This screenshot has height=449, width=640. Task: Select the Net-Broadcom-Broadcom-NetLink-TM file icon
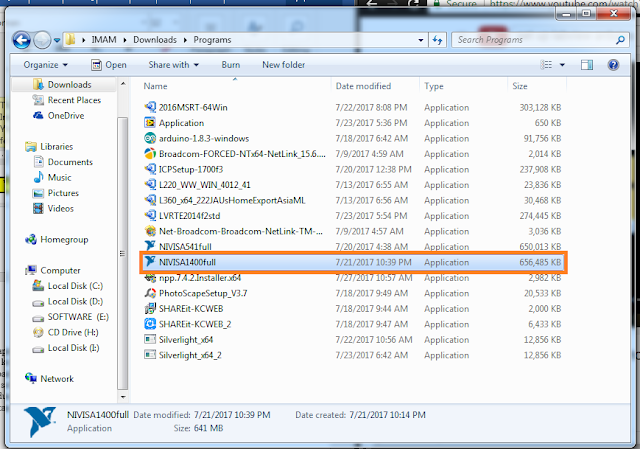tap(150, 231)
